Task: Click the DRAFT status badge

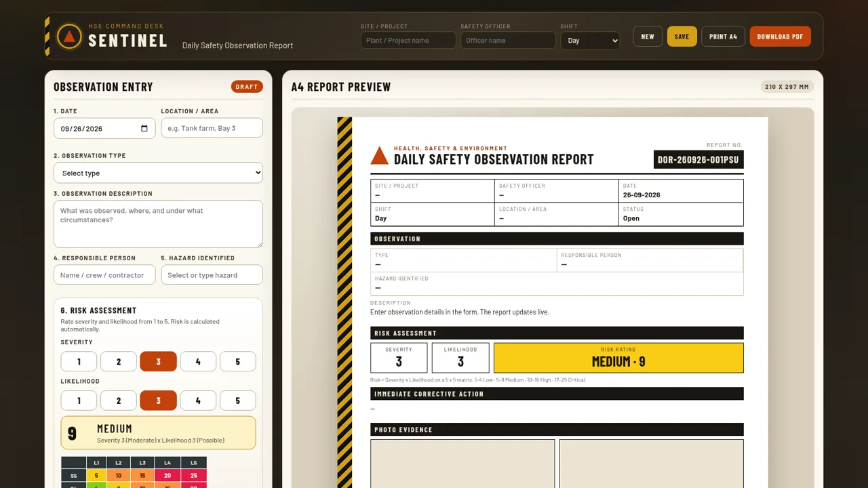Action: (247, 87)
